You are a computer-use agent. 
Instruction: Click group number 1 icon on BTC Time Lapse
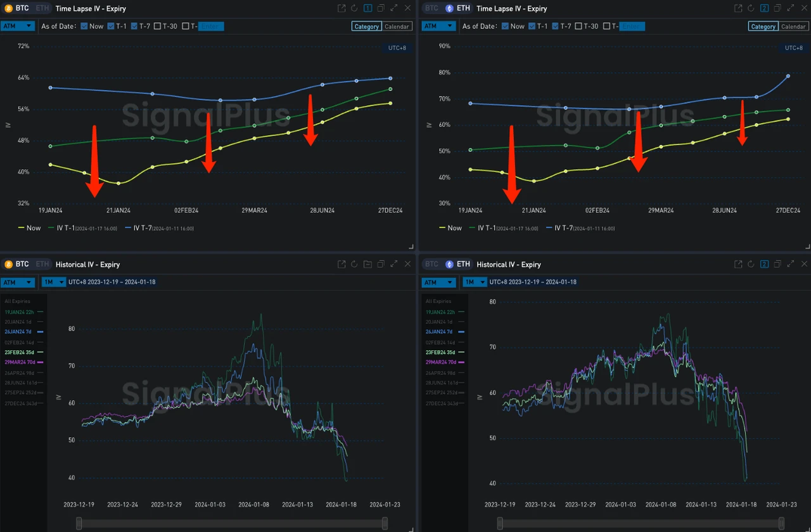(x=367, y=8)
